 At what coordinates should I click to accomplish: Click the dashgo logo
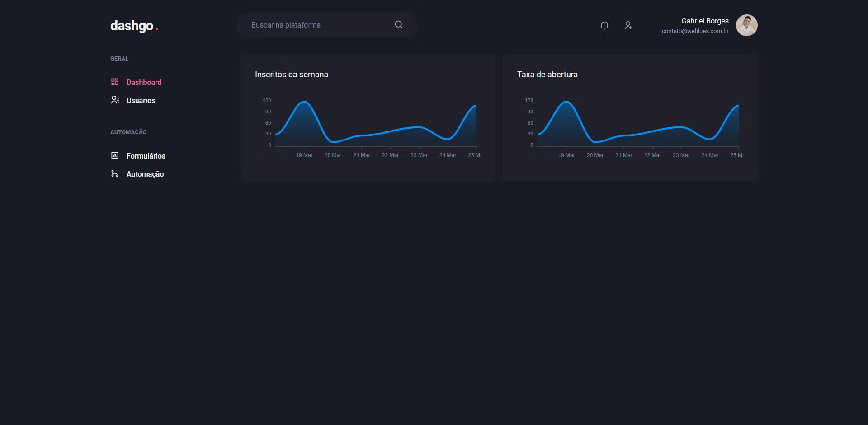(x=134, y=26)
